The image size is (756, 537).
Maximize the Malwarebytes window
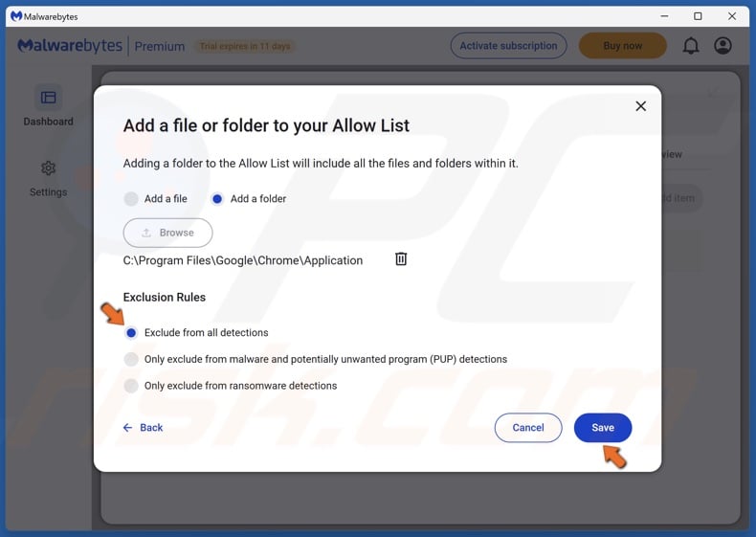698,16
